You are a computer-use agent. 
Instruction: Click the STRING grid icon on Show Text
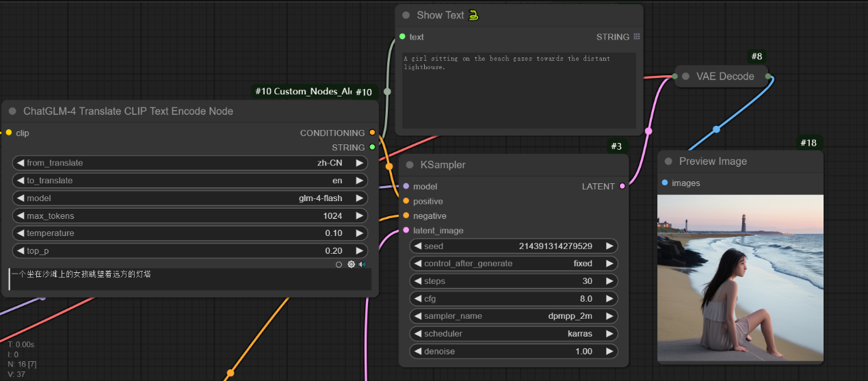pos(637,37)
